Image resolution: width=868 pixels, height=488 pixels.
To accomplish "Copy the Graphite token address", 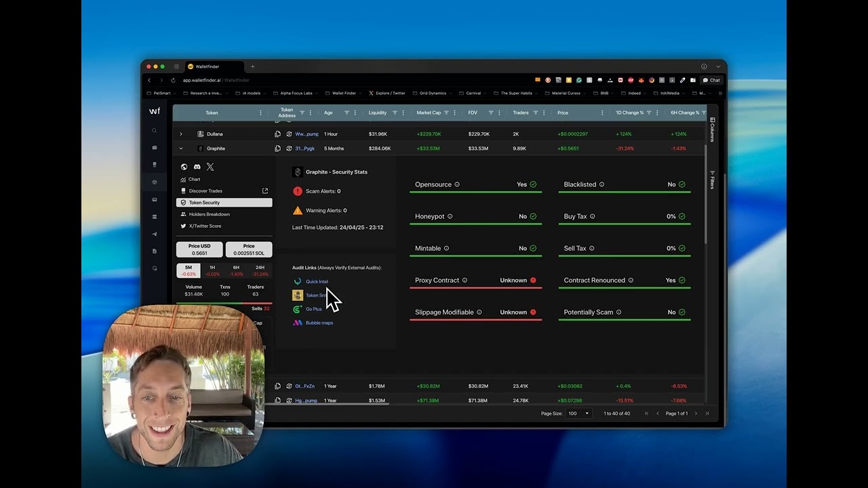I will tap(277, 148).
